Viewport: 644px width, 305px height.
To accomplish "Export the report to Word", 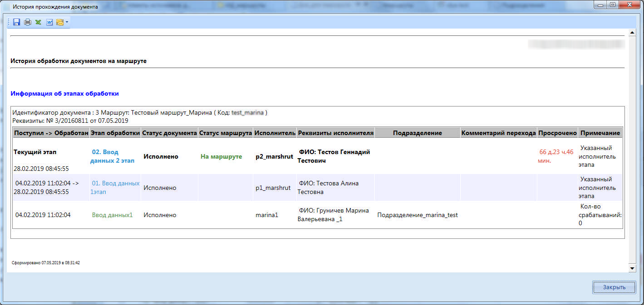I will pos(49,22).
